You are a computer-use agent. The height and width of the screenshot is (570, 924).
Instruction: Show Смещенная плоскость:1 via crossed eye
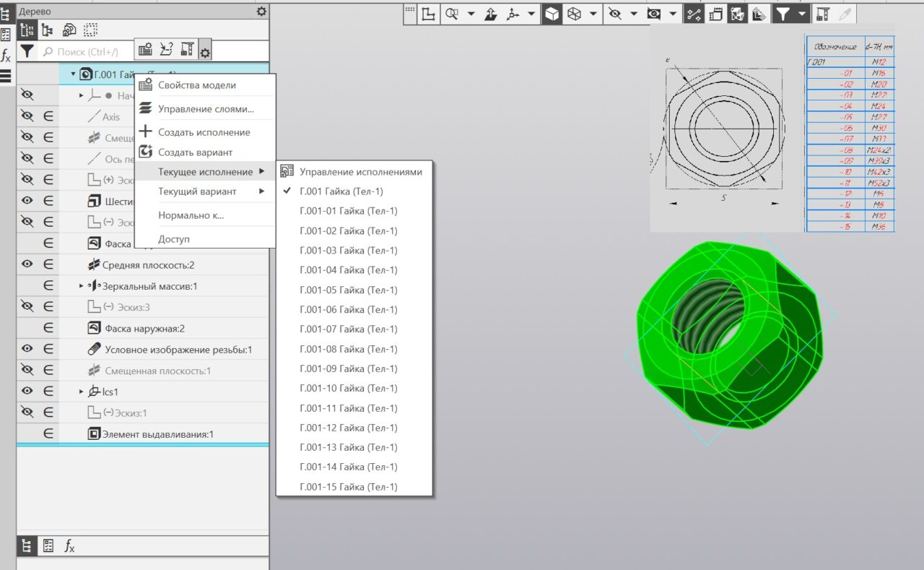coord(27,370)
